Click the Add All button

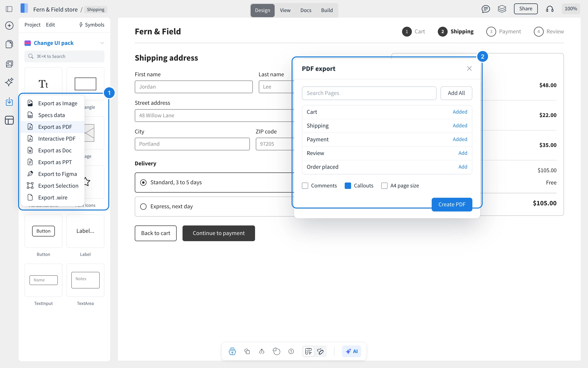click(x=456, y=93)
